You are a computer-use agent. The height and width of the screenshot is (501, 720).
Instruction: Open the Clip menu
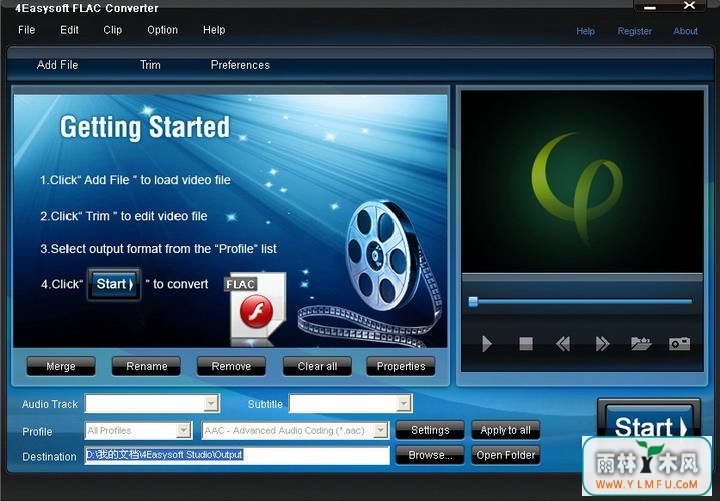[x=112, y=30]
